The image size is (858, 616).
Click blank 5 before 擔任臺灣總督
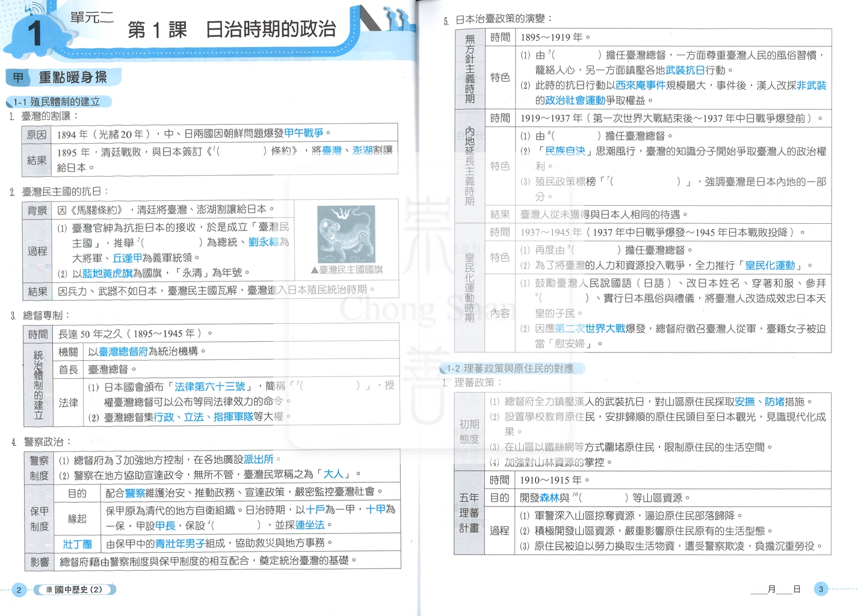tap(575, 55)
